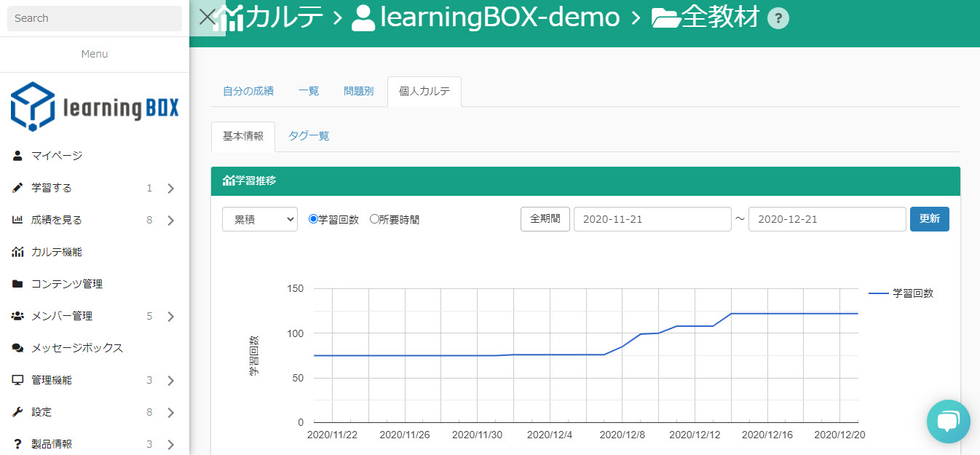Open the タグ一覧 sub-tab

[309, 136]
